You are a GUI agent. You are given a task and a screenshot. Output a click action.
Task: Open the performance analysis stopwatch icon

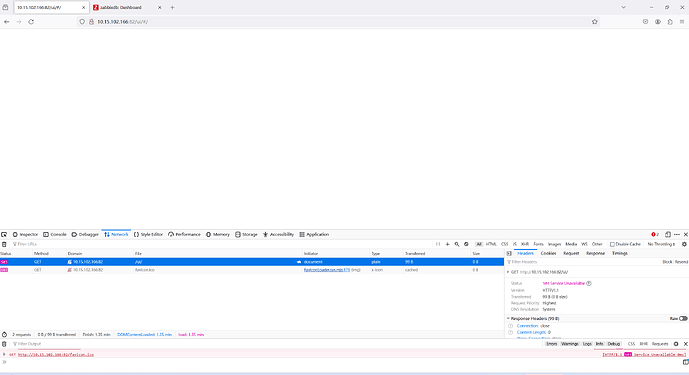click(x=4, y=335)
